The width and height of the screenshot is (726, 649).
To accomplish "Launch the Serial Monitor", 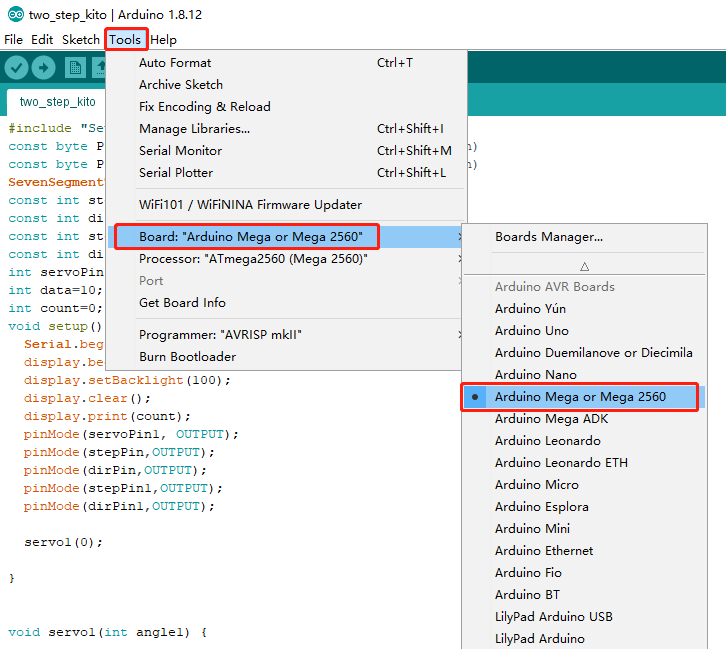I will pos(287,151).
